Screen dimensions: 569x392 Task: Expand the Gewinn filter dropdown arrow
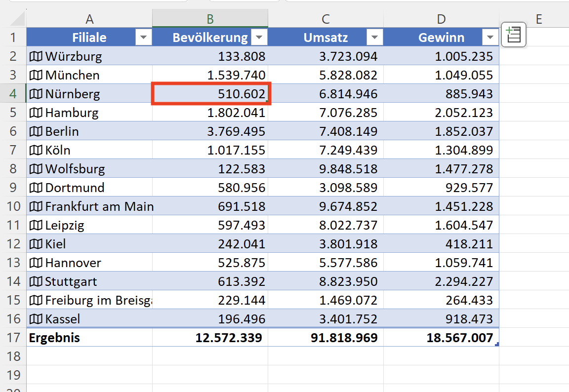click(490, 38)
